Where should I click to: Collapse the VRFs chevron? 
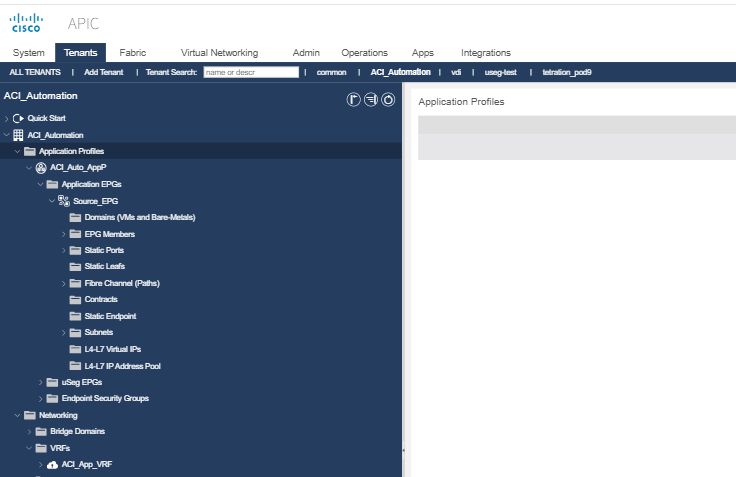pyautogui.click(x=29, y=448)
